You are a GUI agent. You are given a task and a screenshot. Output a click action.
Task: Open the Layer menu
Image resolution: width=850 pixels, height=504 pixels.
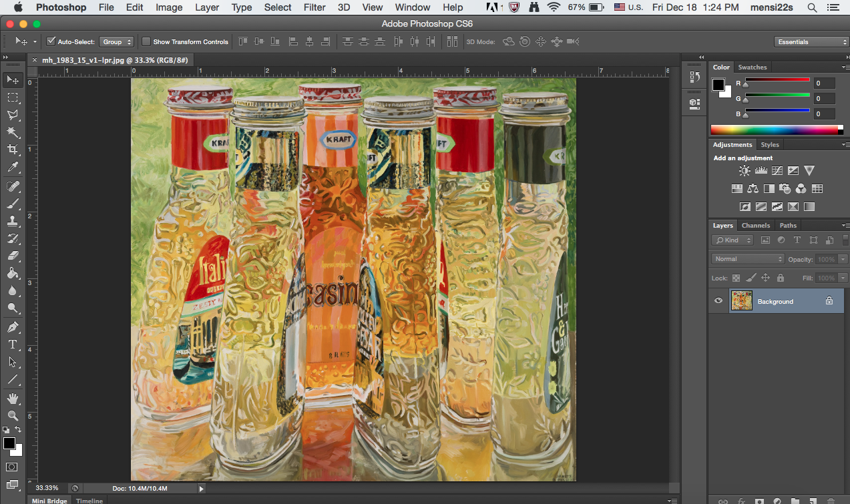click(207, 7)
